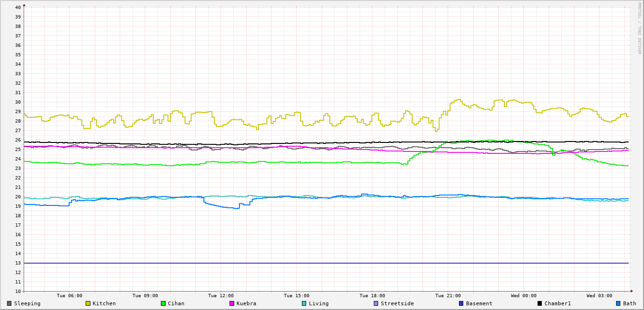This screenshot has width=644, height=310.
Task: Click the cyan Living legend color square
Action: (x=304, y=303)
